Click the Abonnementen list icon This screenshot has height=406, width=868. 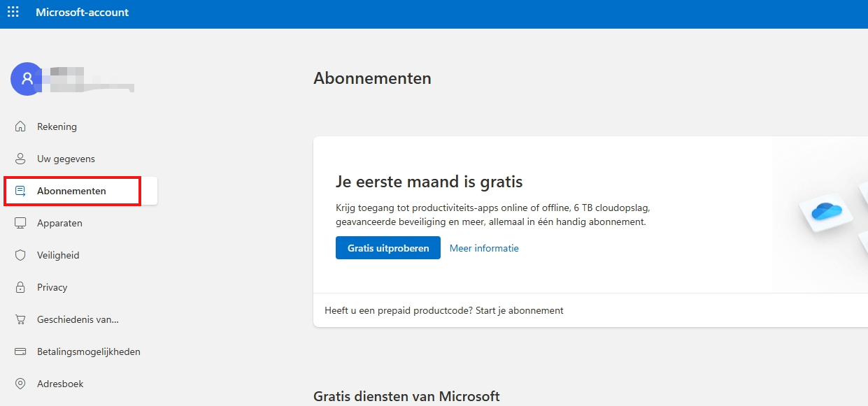21,191
